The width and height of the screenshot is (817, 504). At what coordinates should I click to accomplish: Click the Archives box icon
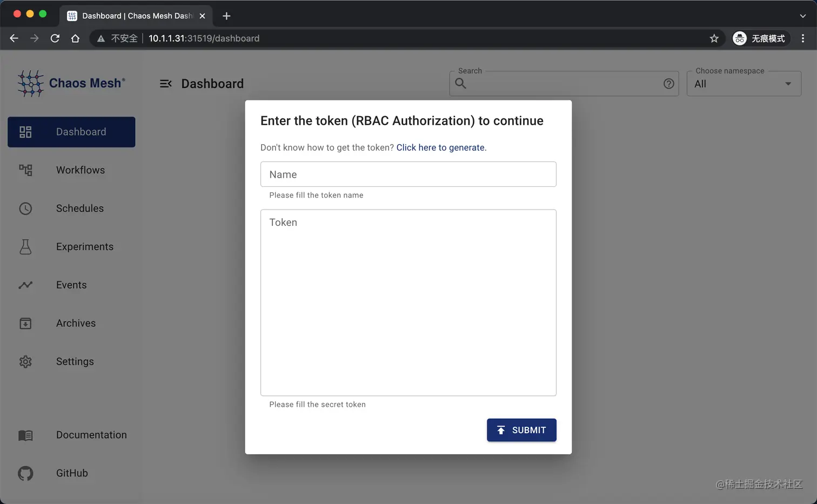point(25,324)
